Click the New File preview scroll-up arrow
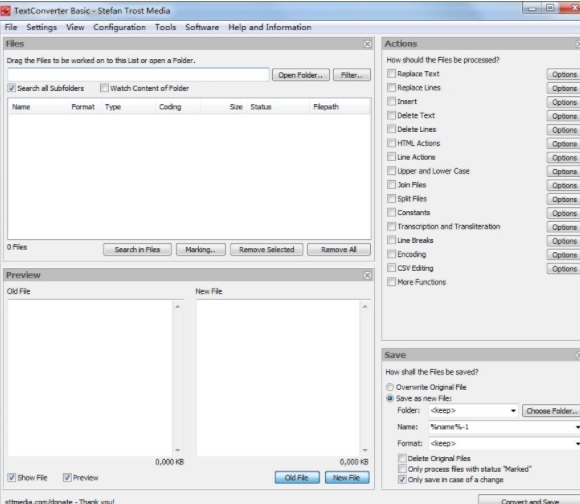Screen dimensions: 580x504 pos(365,307)
